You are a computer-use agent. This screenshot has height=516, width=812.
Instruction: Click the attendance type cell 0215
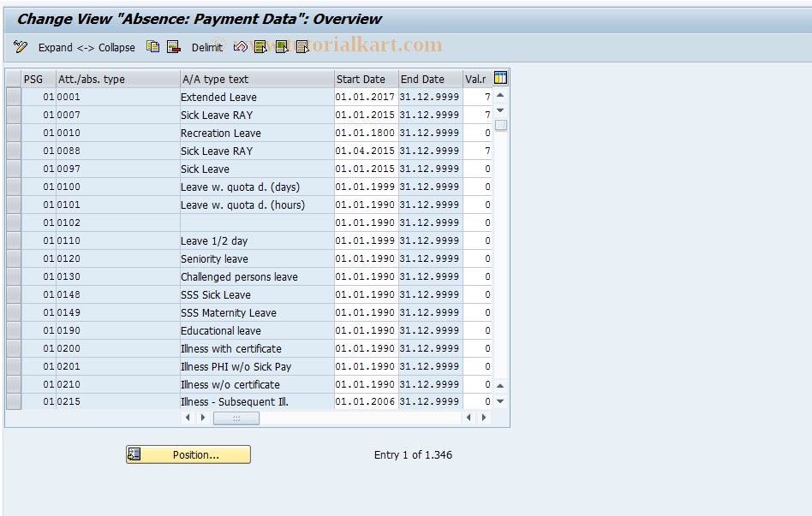[x=118, y=401]
